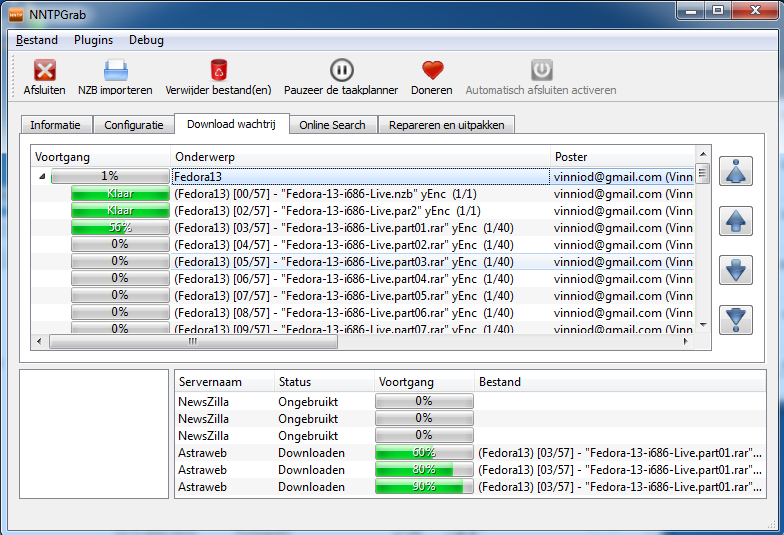Open the Online Search tab
This screenshot has width=784, height=535.
point(333,125)
